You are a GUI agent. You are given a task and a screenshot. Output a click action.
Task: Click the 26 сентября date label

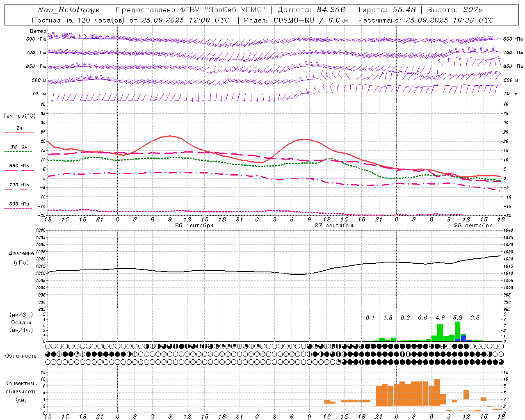click(194, 226)
